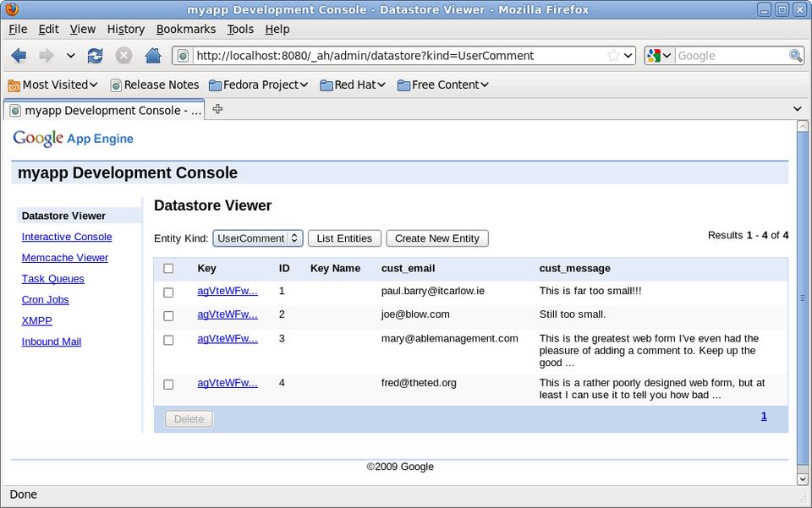Click the bookmark star in address bar

613,56
